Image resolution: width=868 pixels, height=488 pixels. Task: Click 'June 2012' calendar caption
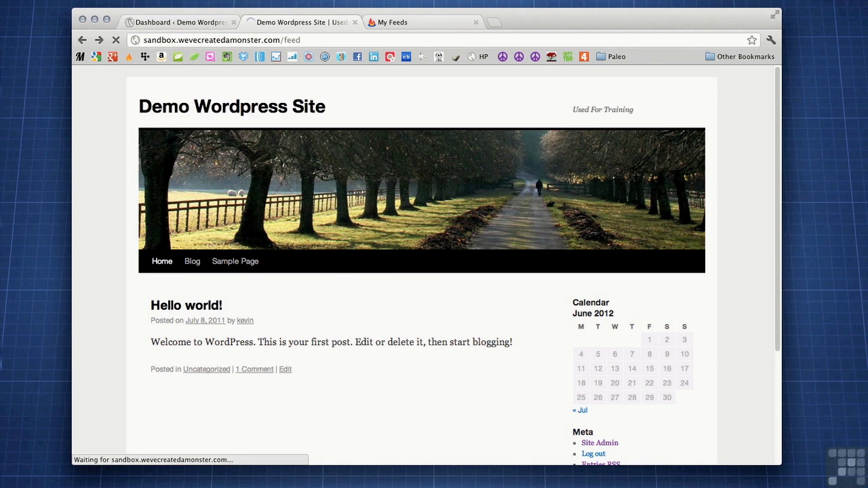pos(593,314)
